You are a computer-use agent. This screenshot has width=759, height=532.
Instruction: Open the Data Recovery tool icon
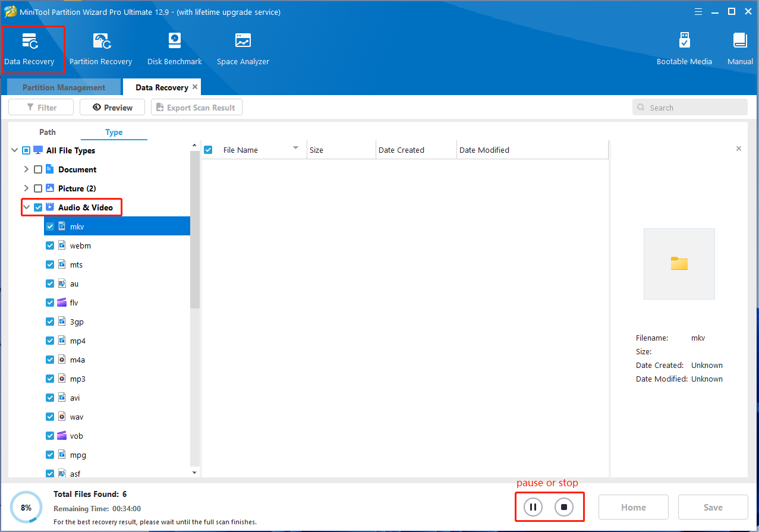point(29,41)
